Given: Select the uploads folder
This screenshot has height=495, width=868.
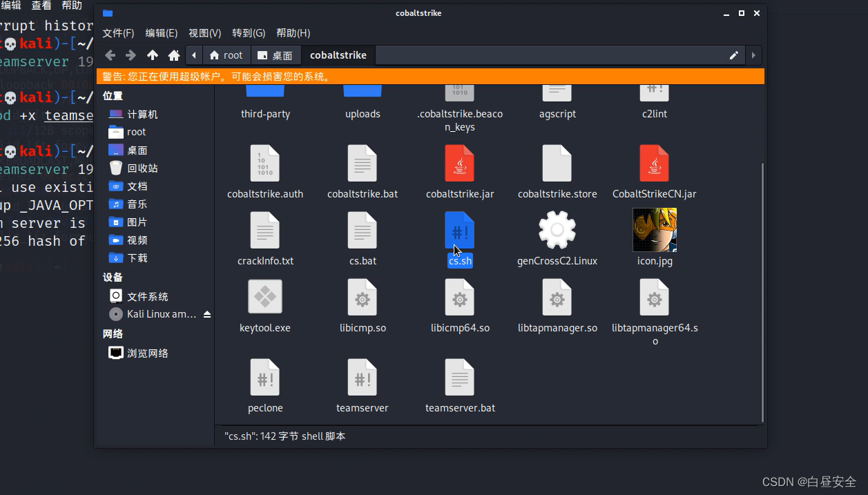Looking at the screenshot, I should tap(363, 101).
